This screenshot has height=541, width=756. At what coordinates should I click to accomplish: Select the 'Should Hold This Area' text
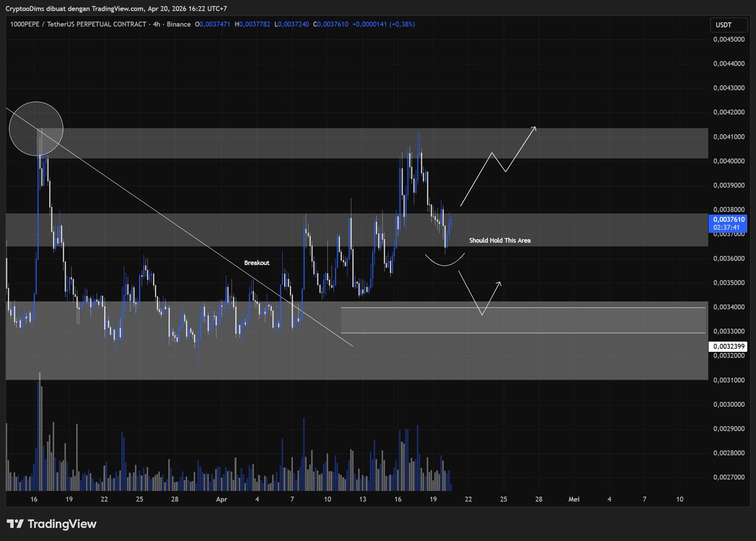point(504,241)
